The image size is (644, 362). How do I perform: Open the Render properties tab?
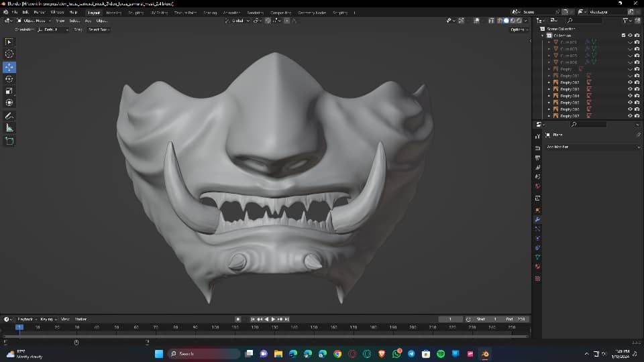[537, 147]
